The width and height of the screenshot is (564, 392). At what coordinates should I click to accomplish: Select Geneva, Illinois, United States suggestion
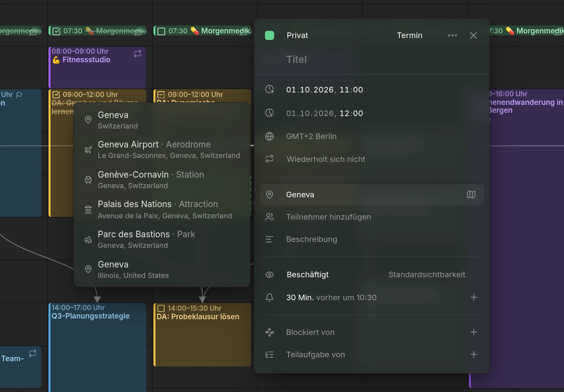pyautogui.click(x=162, y=269)
